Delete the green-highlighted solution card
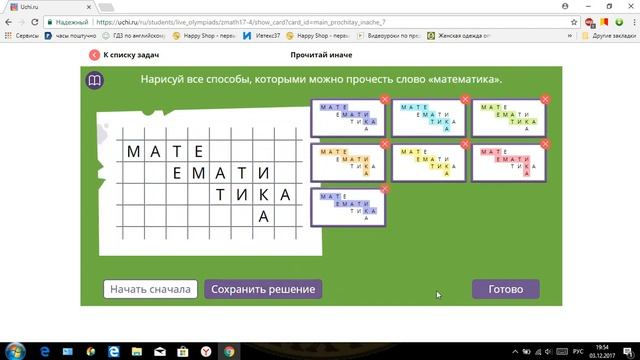This screenshot has width=640, height=360. pyautogui.click(x=545, y=99)
